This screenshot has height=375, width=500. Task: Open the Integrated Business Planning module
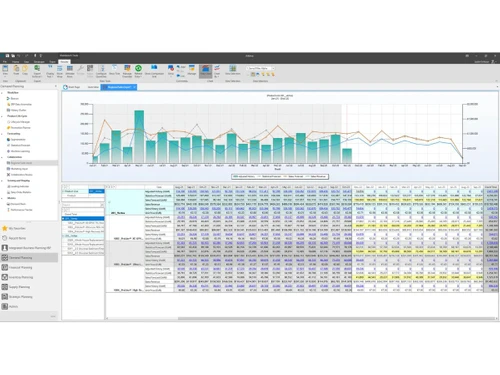[27, 248]
